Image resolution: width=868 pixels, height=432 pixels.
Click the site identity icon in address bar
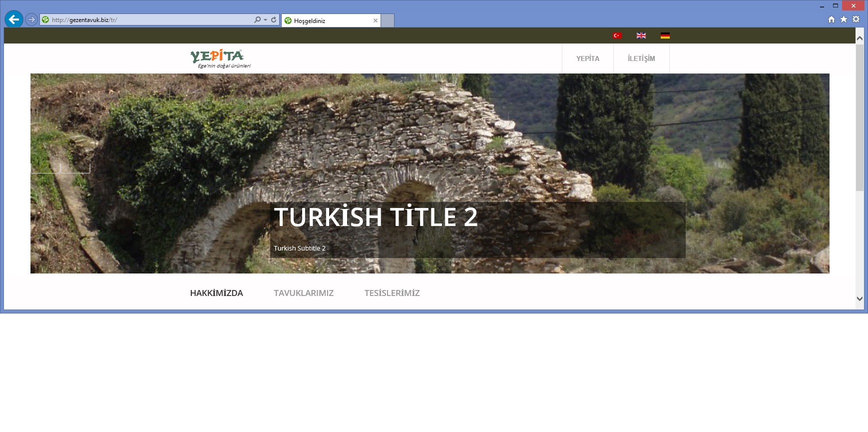(45, 20)
